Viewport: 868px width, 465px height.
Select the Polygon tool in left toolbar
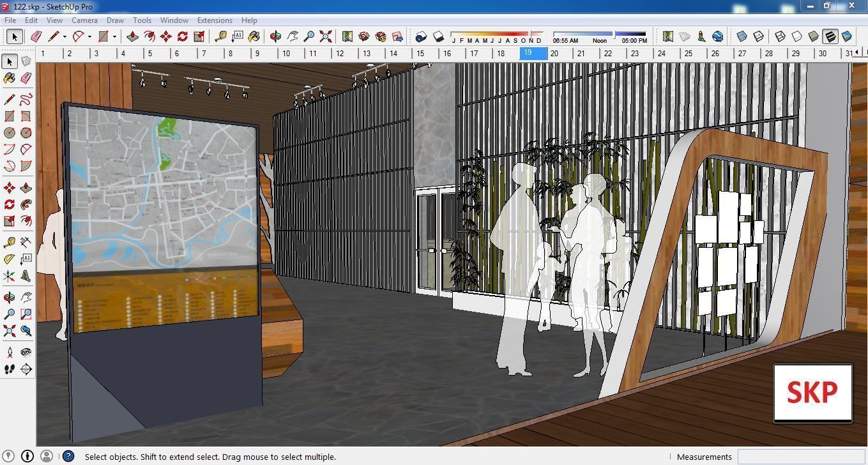pos(26,133)
